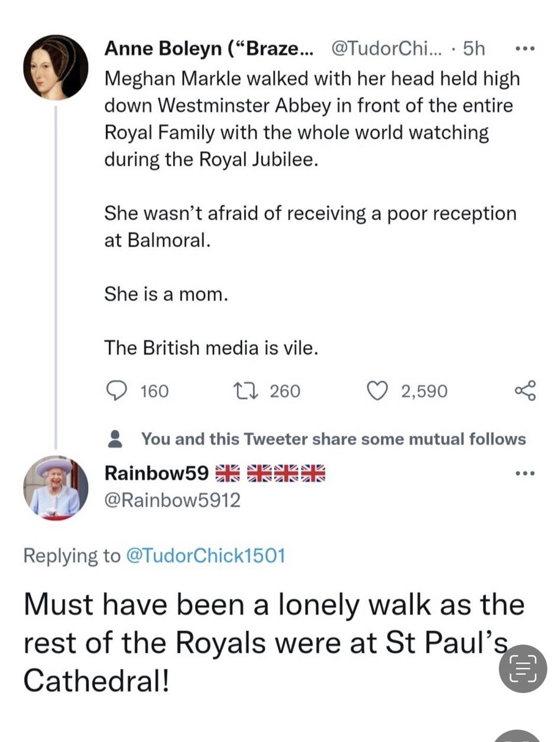Click the share icon on Anne Boleyn's tweet
Viewport: 560px width, 742px height.
[525, 391]
